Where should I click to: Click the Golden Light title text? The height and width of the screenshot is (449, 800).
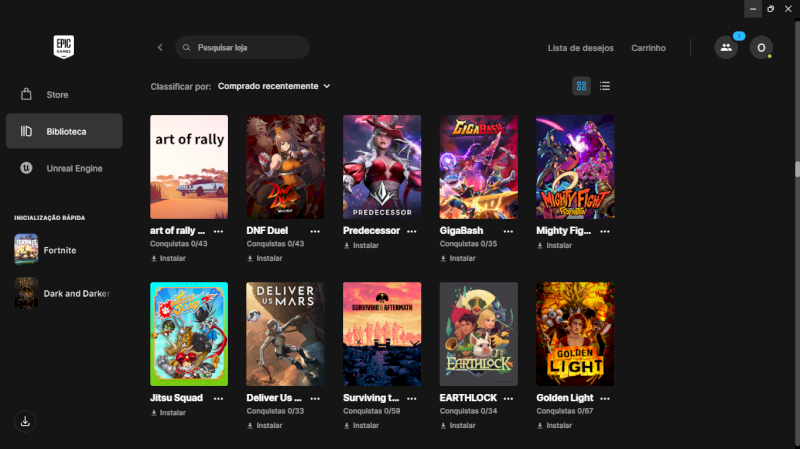[x=565, y=398]
